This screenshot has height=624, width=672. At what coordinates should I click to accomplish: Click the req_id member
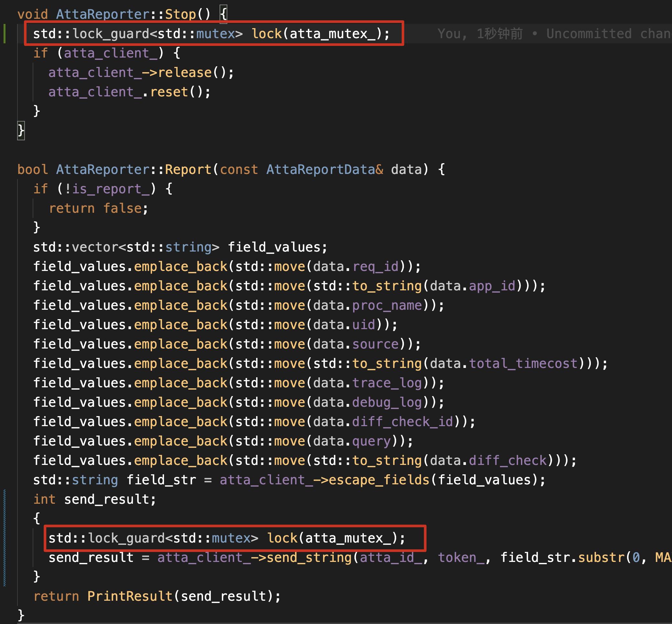pos(375,267)
